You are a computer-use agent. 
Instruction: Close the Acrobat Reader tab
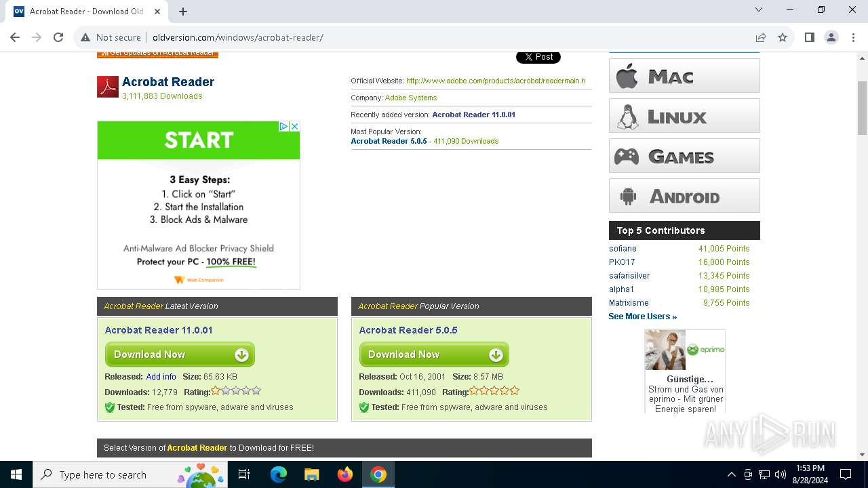[x=157, y=11]
